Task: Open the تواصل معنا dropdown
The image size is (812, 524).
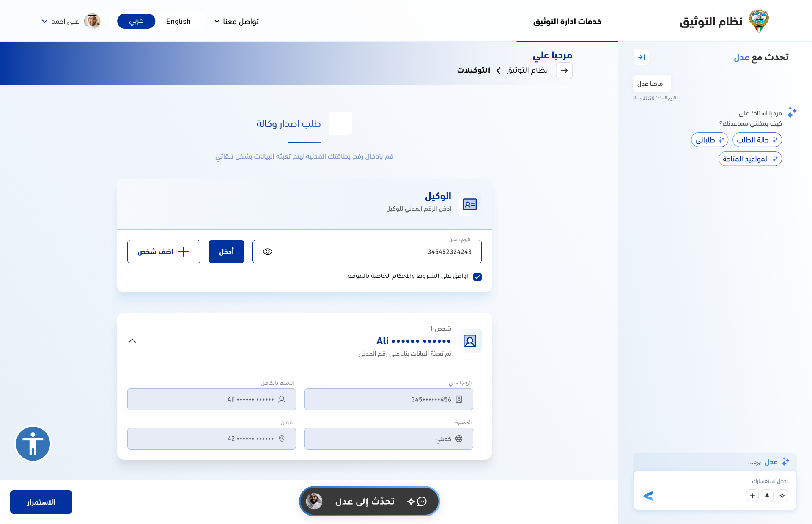Action: (236, 21)
